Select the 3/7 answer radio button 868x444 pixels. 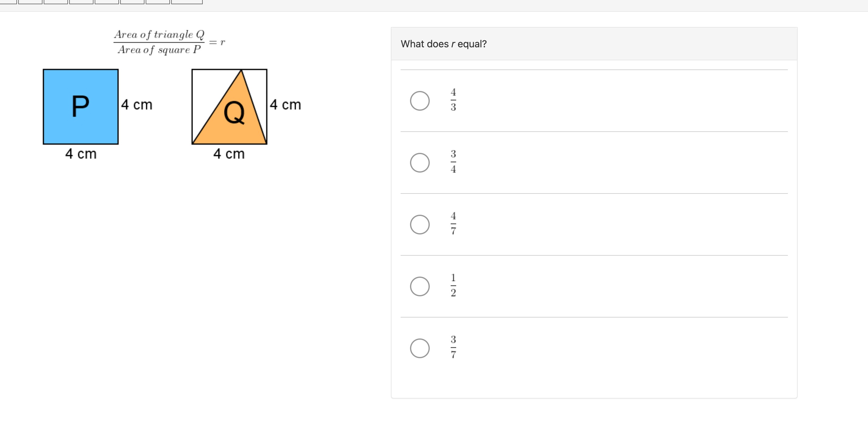coord(419,348)
